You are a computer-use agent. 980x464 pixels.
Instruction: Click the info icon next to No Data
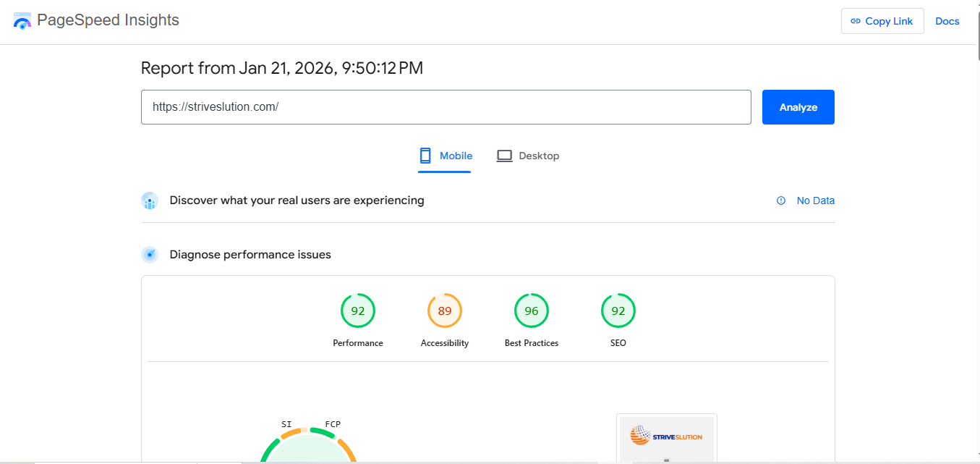click(x=780, y=201)
